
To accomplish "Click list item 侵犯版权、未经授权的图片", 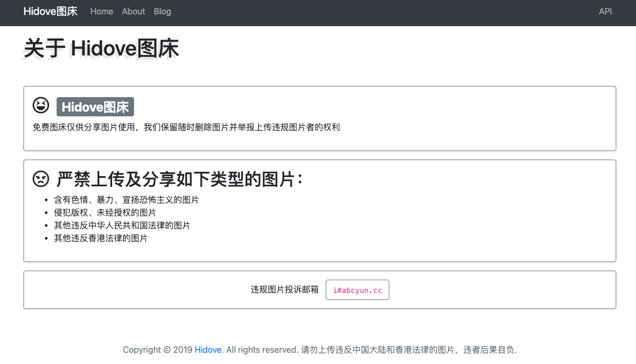I will [x=105, y=212].
